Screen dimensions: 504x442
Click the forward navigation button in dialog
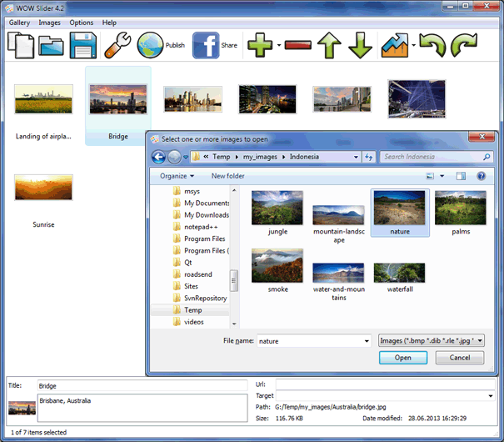175,158
